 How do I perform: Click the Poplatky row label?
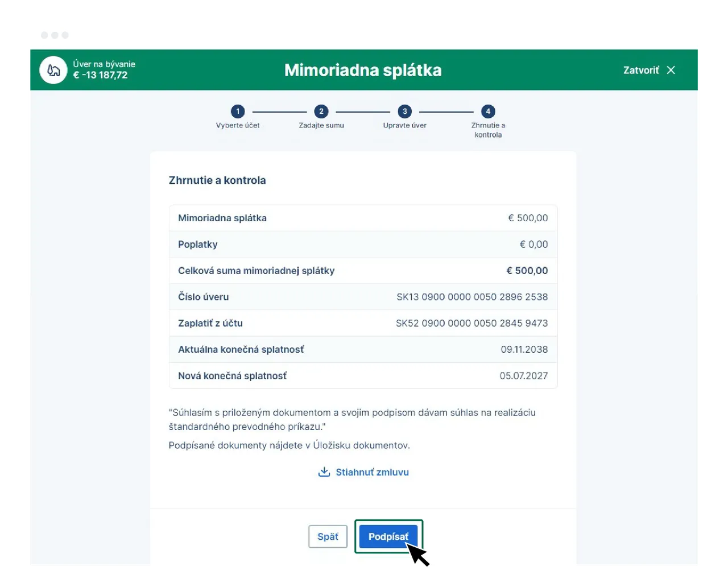[198, 244]
